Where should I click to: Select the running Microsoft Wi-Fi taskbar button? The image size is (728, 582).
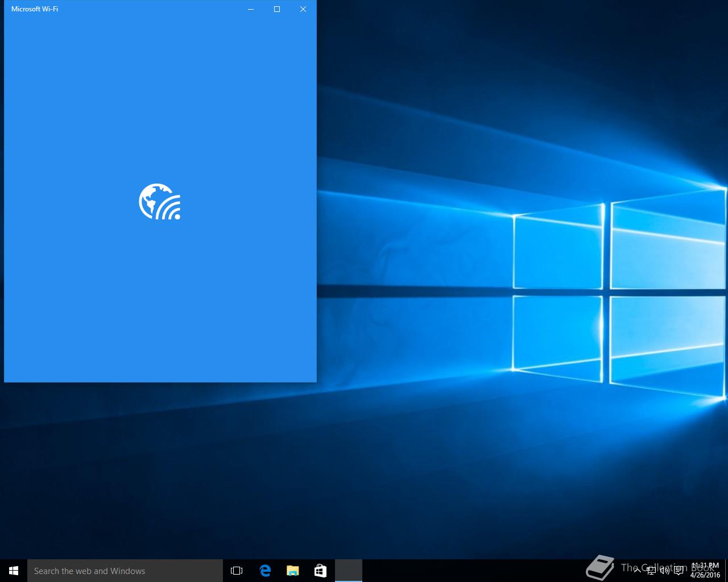(x=348, y=571)
